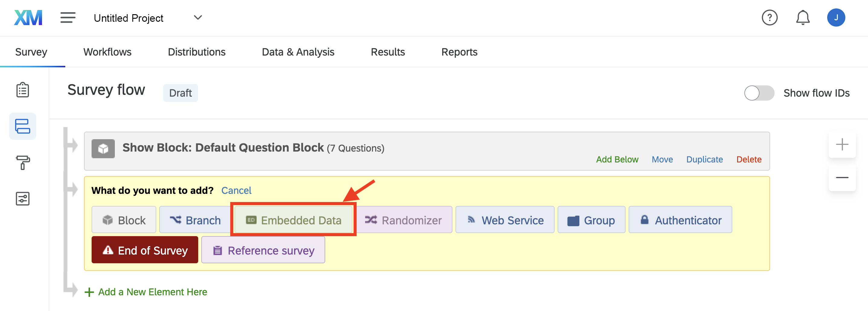Open the help question mark icon
868x311 pixels.
pos(769,18)
